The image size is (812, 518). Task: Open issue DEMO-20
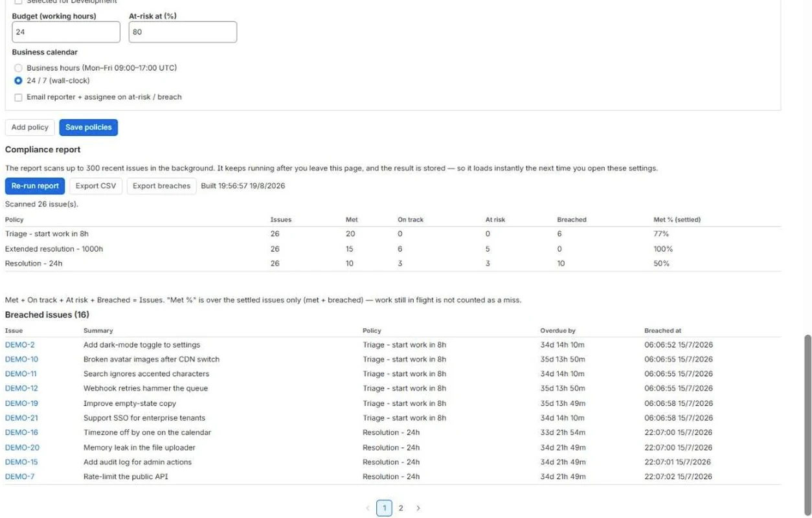(x=22, y=447)
